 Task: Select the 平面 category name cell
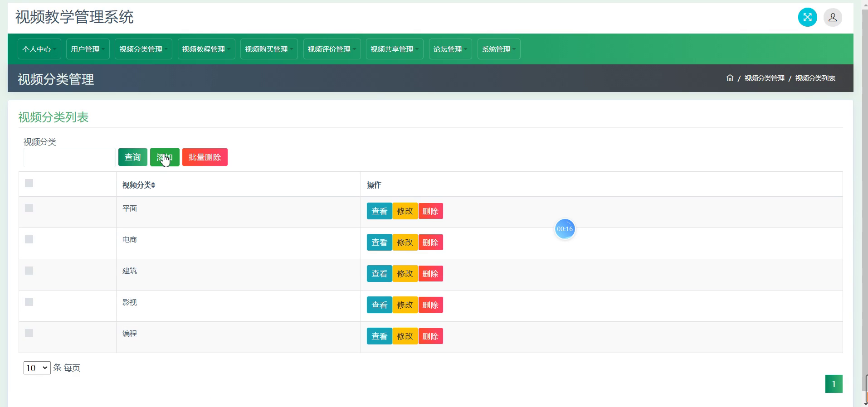[x=239, y=212]
